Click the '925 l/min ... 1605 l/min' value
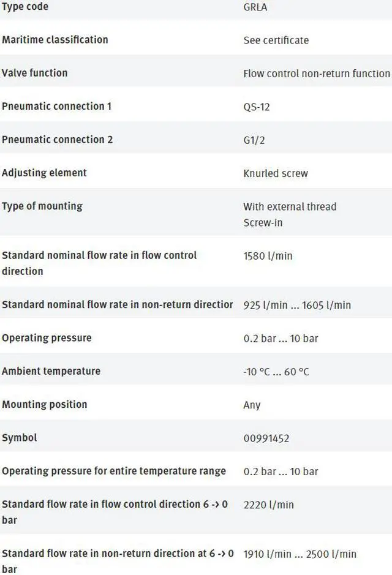This screenshot has width=392, height=575. (x=296, y=305)
